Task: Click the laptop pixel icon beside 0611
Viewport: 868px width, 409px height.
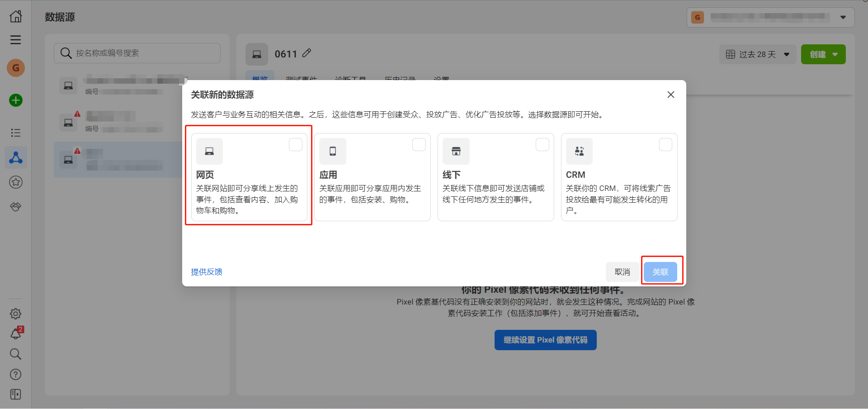Action: point(257,54)
